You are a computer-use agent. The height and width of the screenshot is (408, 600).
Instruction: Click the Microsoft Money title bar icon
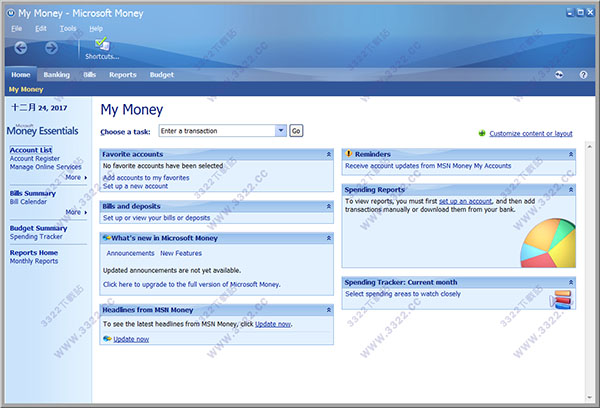pos(11,13)
